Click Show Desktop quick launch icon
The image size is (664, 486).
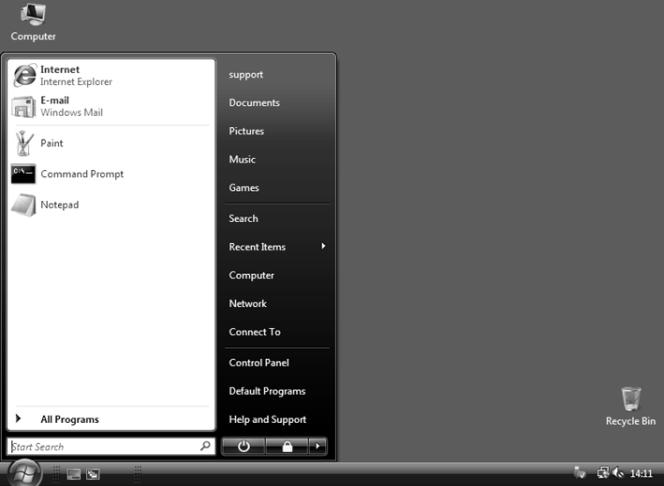74,474
